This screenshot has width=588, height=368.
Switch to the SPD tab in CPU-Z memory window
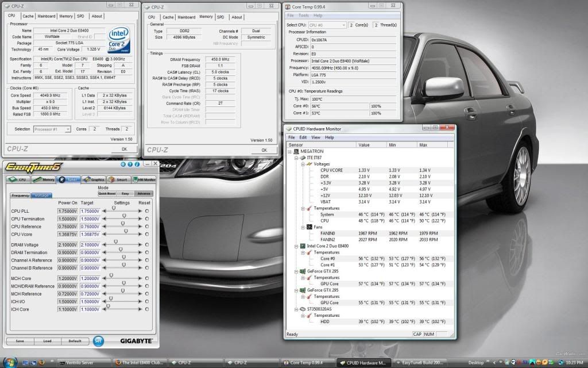222,17
